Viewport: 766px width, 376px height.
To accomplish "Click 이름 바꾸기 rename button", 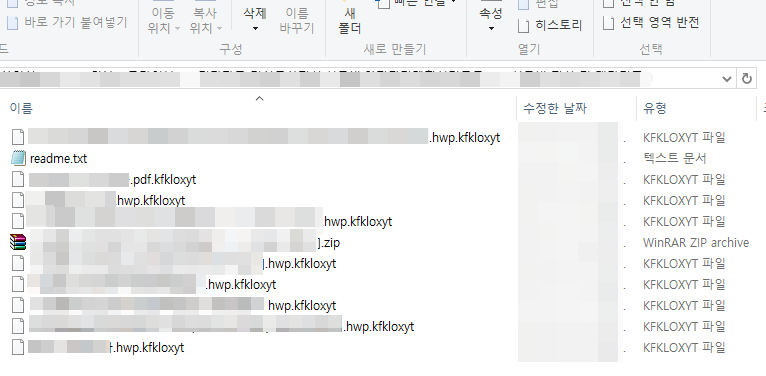I will 297,21.
